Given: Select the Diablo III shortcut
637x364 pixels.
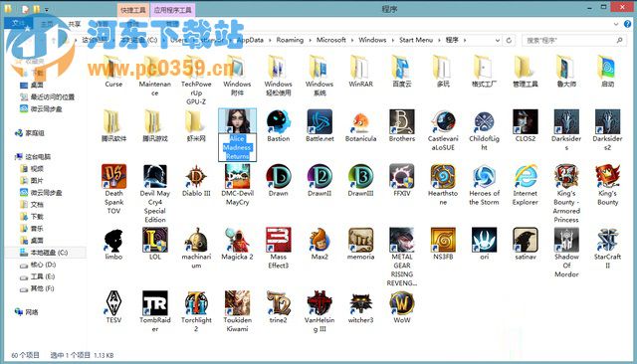Looking at the screenshot, I should [x=196, y=176].
